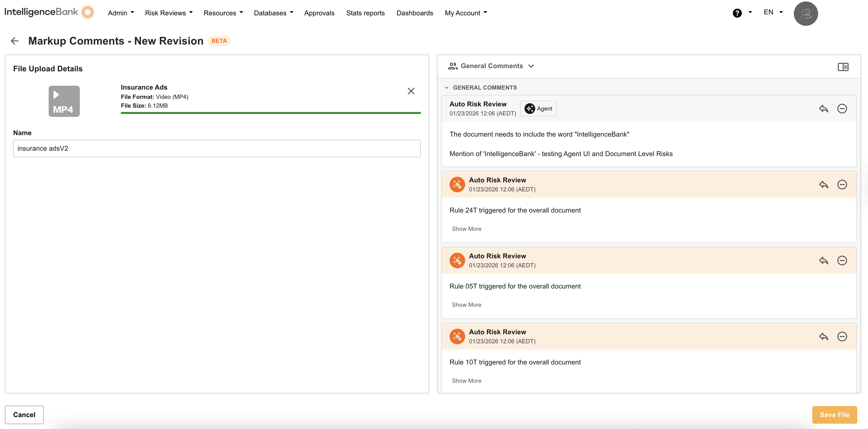Open the help question mark menu

click(737, 13)
